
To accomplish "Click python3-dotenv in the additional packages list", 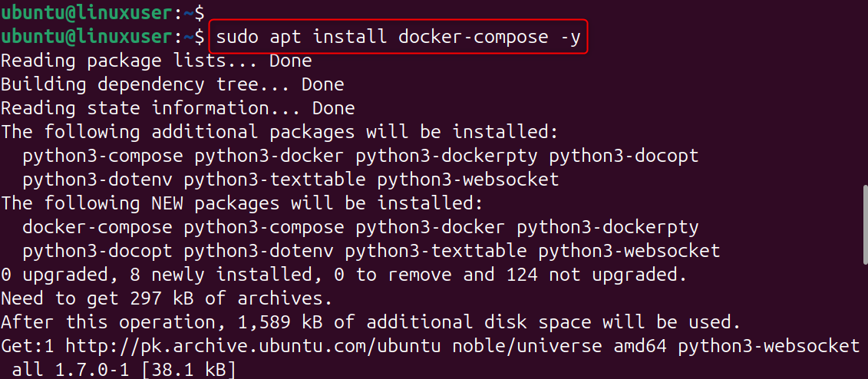I will [97, 180].
